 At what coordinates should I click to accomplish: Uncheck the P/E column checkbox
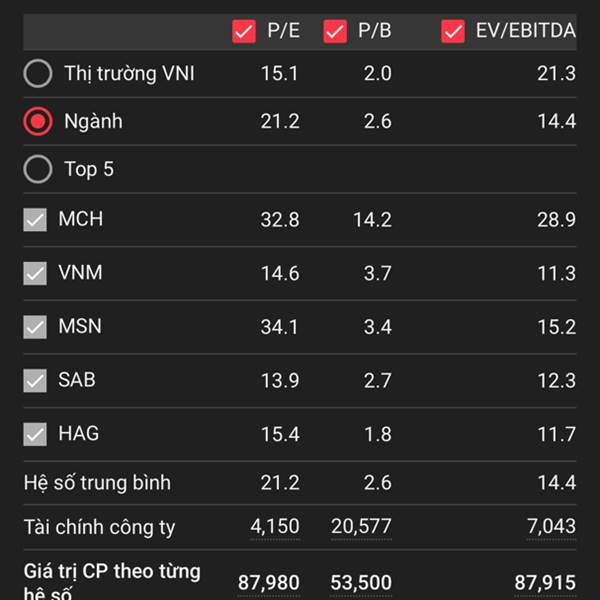coord(244,31)
